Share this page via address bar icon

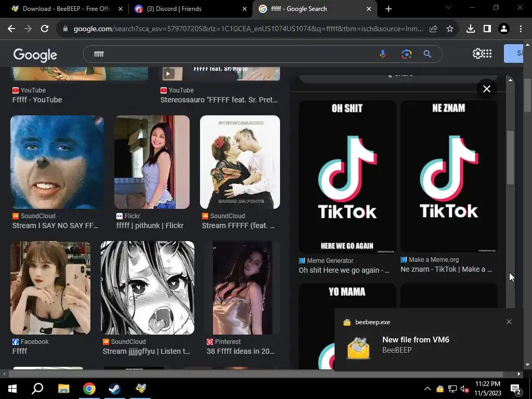point(433,29)
